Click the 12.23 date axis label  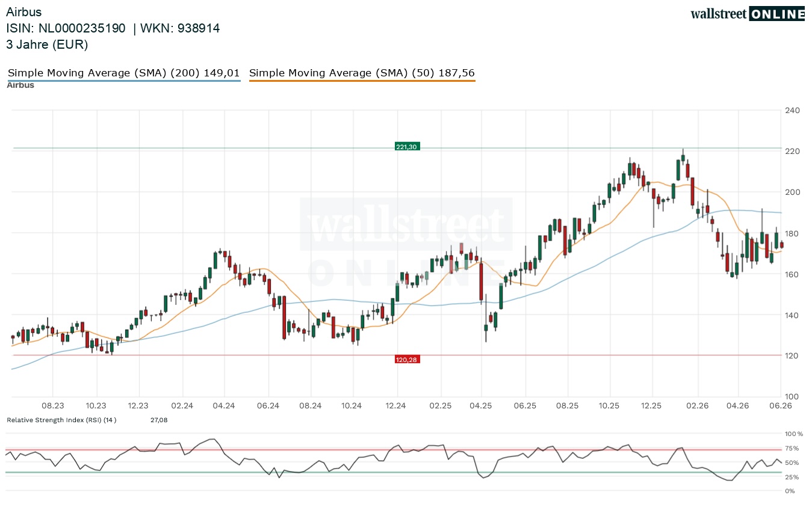click(138, 406)
